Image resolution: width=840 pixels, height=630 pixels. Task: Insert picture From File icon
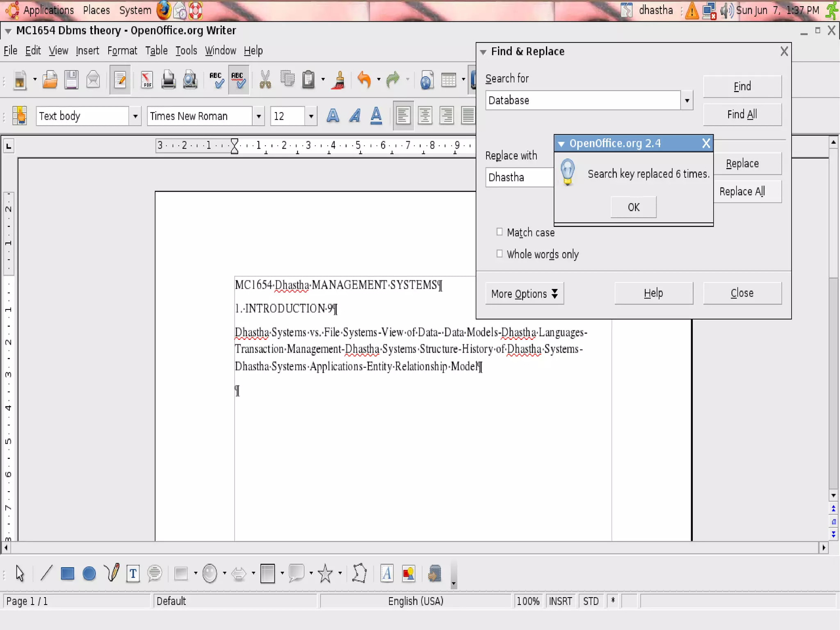(x=409, y=573)
